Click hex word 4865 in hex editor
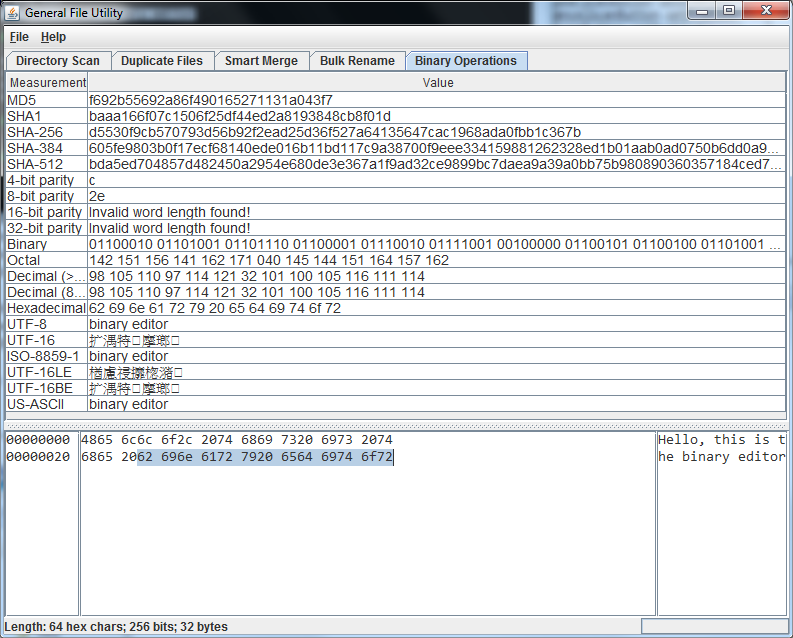 point(97,440)
